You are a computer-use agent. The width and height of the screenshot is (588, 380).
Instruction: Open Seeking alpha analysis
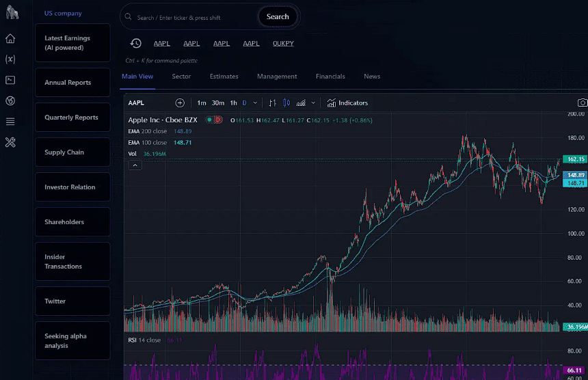[72, 340]
